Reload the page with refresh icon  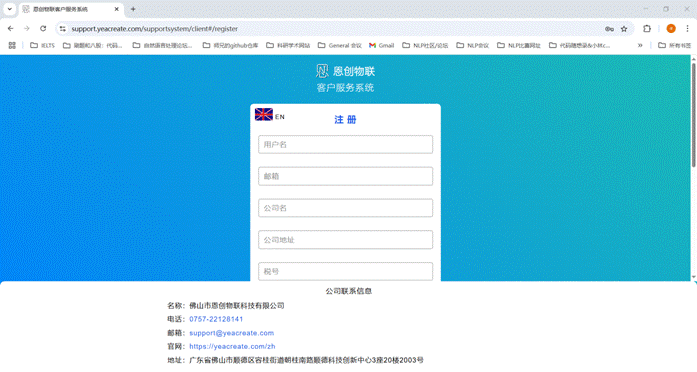tap(43, 28)
